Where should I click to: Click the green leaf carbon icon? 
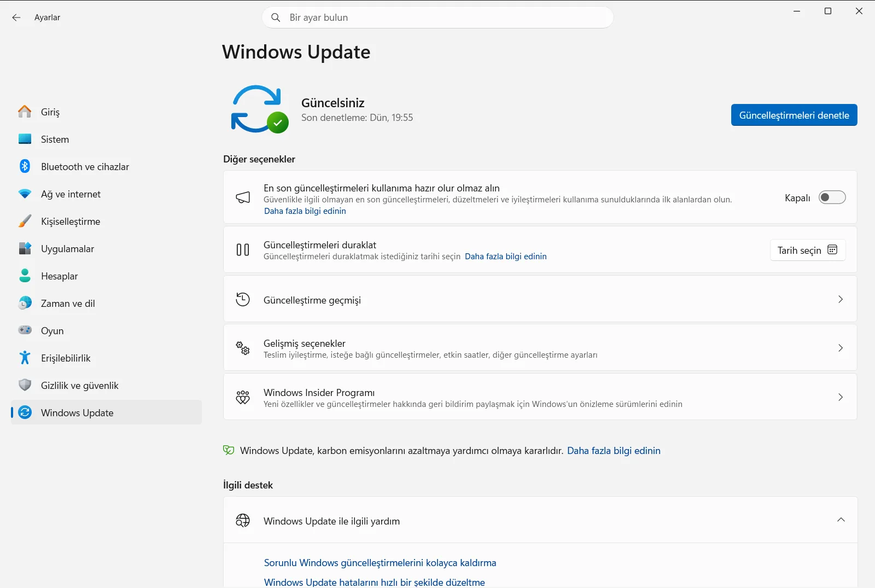point(229,450)
